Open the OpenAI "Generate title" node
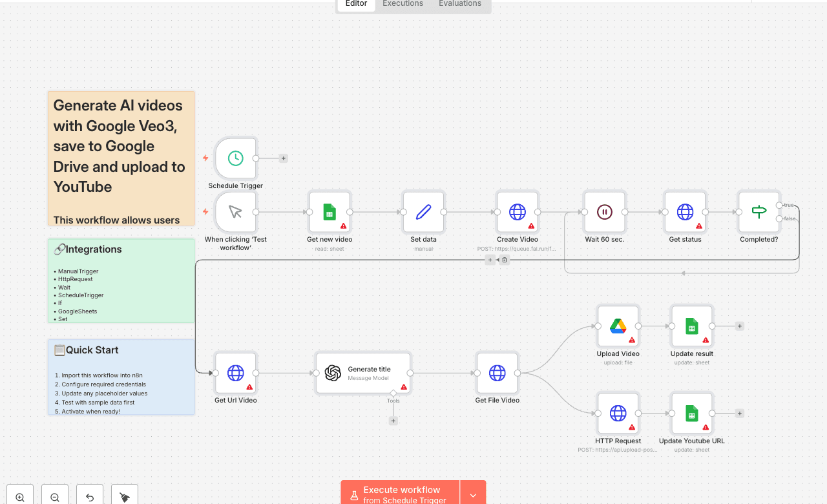827x504 pixels. [363, 373]
